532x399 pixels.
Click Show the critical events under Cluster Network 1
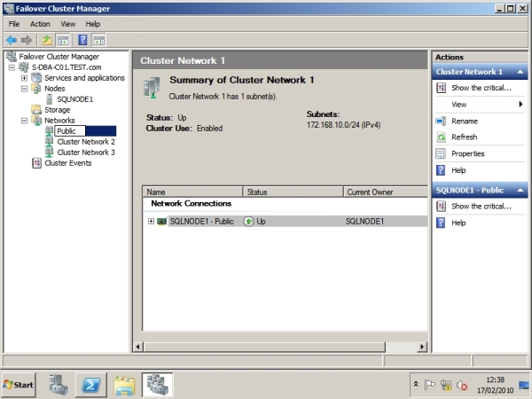click(x=480, y=88)
